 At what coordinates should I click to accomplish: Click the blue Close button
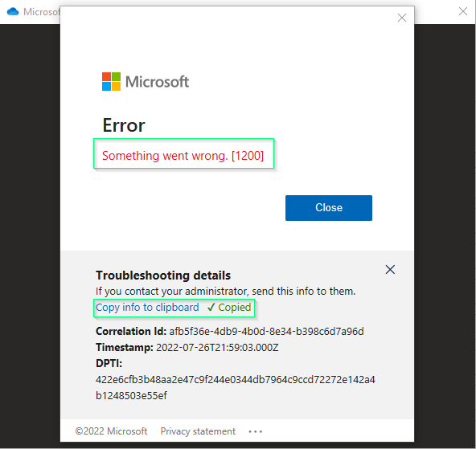click(x=329, y=208)
